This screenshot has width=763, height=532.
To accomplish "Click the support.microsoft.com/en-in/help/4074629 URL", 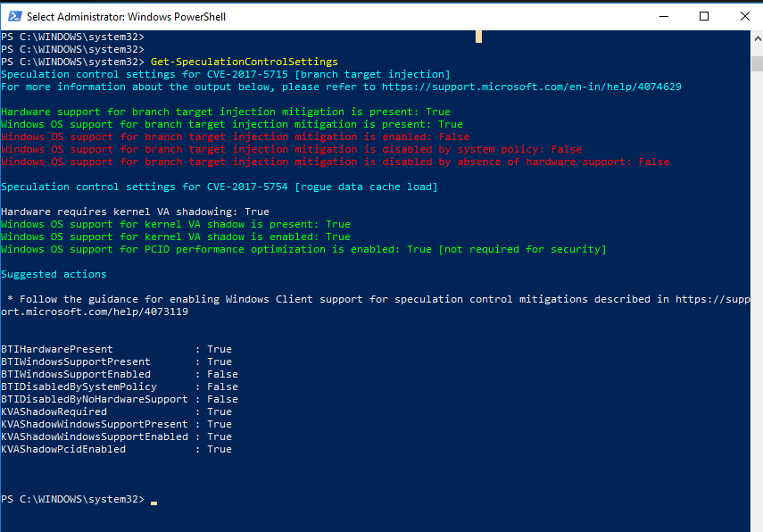I will tap(531, 87).
